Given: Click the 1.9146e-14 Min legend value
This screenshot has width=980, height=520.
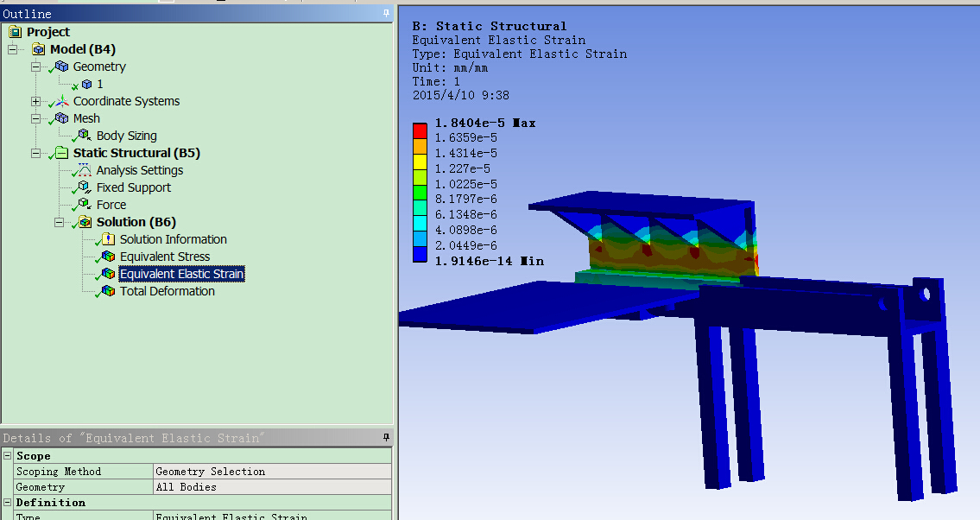Looking at the screenshot, I should tap(489, 261).
